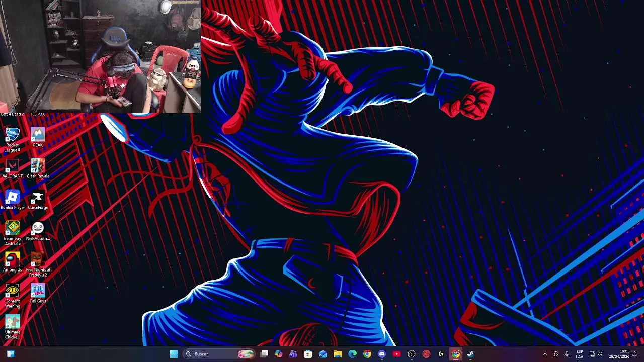Open the volume control in tray

tap(600, 354)
